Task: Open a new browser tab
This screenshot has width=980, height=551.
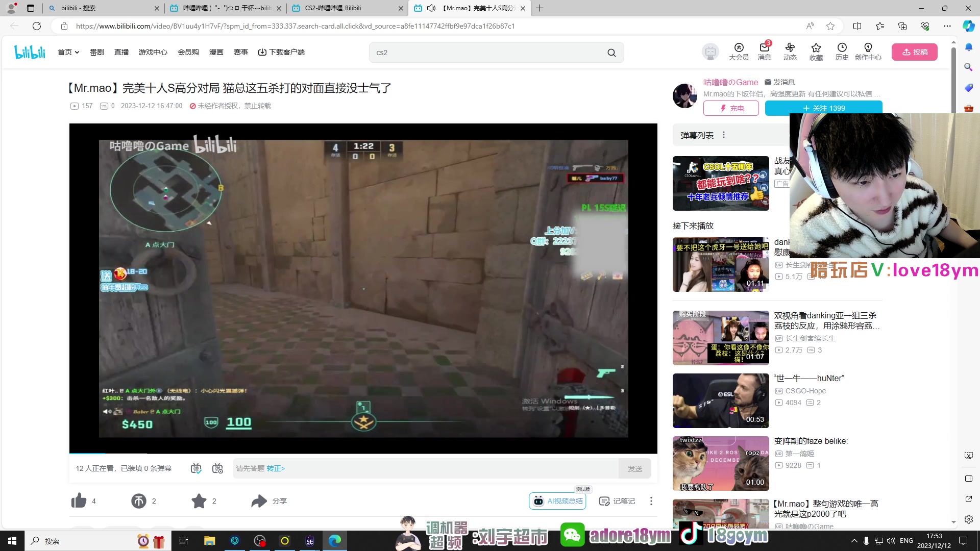Action: (540, 8)
